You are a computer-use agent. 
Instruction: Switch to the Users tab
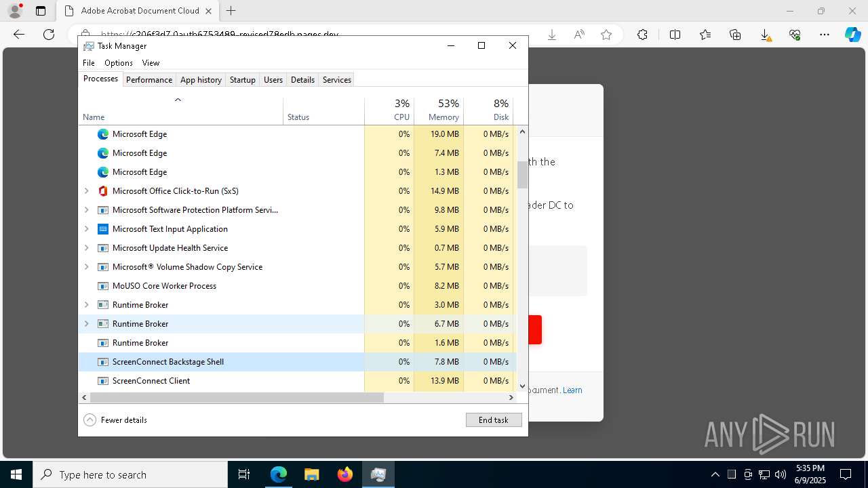[x=273, y=80]
